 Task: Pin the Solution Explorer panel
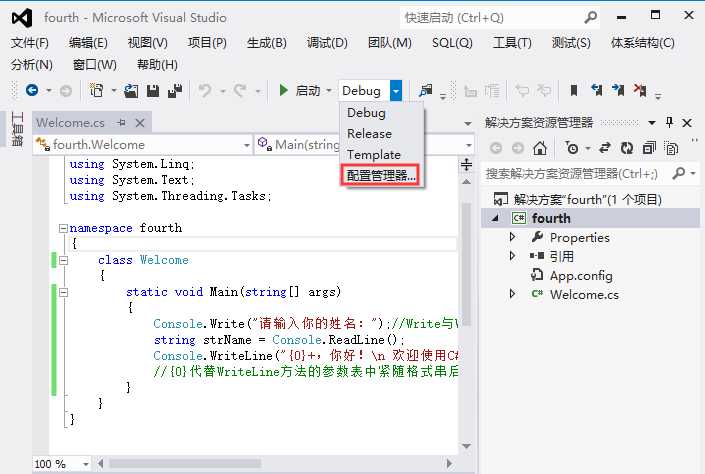[669, 122]
